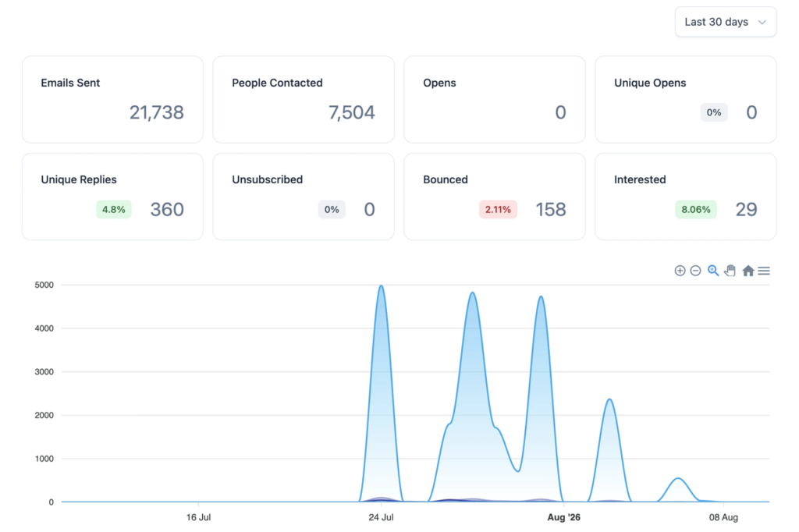This screenshot has width=799, height=532.
Task: Click the Unique Opens label
Action: [x=650, y=83]
